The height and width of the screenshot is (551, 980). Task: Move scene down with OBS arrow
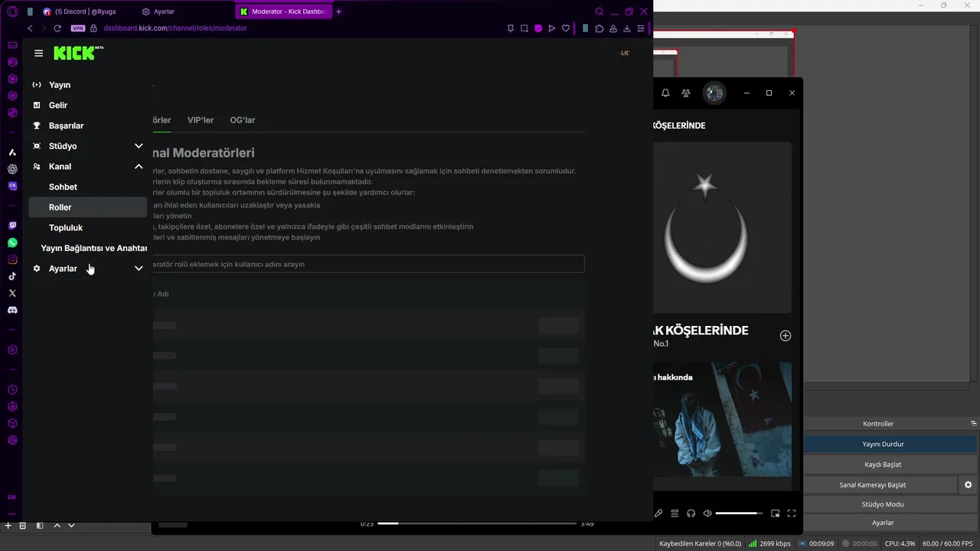click(x=71, y=526)
